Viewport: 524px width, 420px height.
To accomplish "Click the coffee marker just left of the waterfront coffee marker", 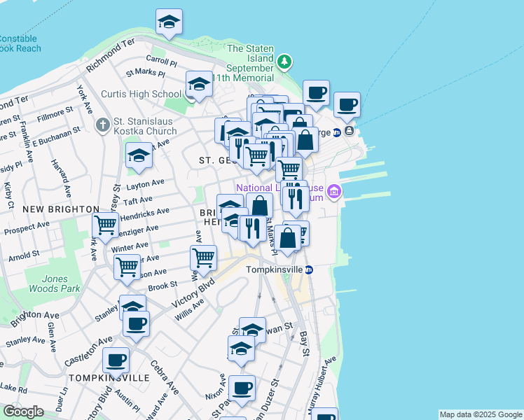I will click(x=316, y=94).
